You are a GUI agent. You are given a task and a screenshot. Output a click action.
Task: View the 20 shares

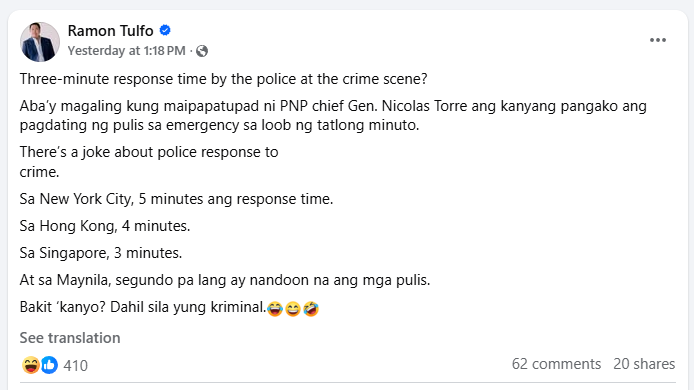click(x=644, y=364)
